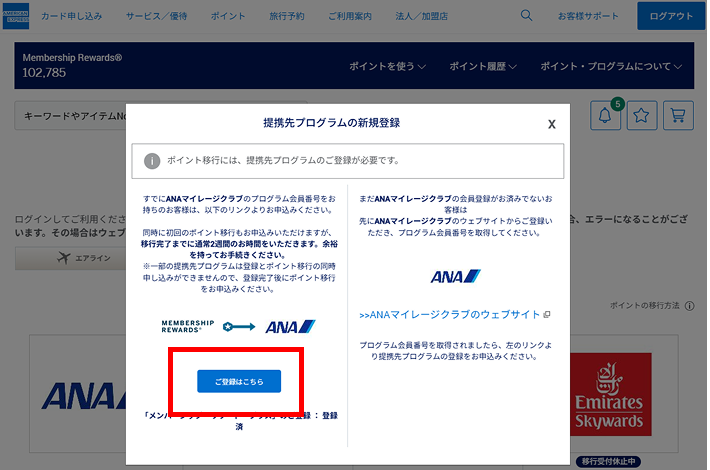
Task: Open search with the magnifier icon
Action: 527,16
